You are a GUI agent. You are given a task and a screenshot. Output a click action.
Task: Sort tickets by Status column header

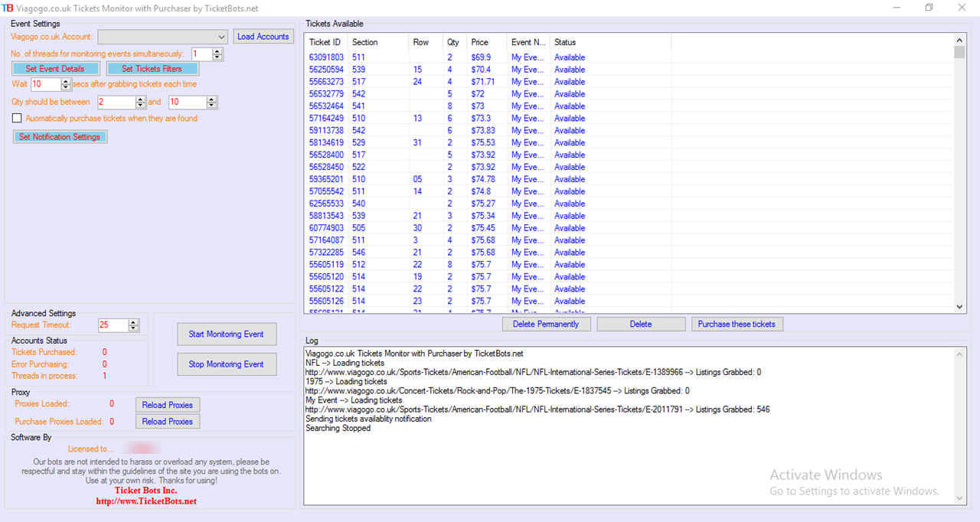pyautogui.click(x=610, y=42)
